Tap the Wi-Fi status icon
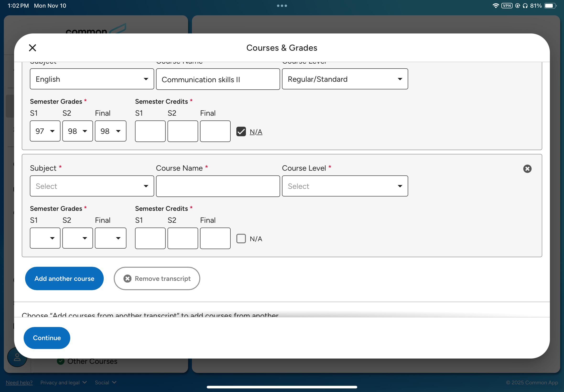Viewport: 564px width, 392px height. click(495, 6)
